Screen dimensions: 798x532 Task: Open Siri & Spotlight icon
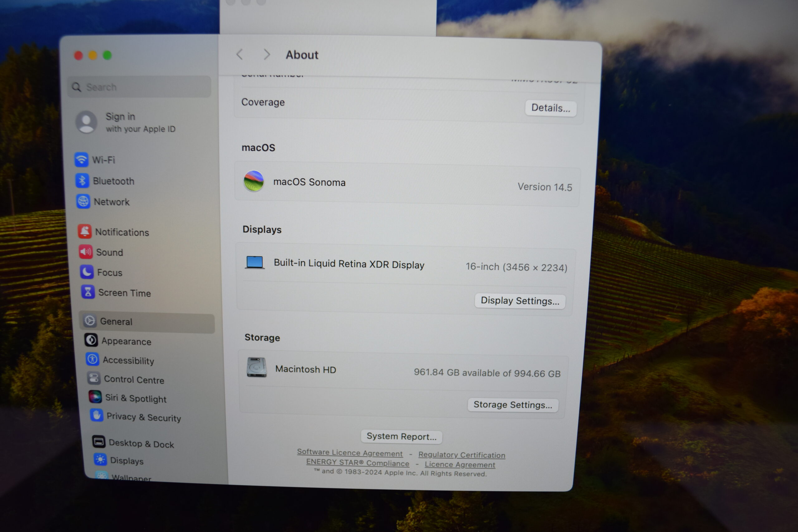(x=95, y=397)
